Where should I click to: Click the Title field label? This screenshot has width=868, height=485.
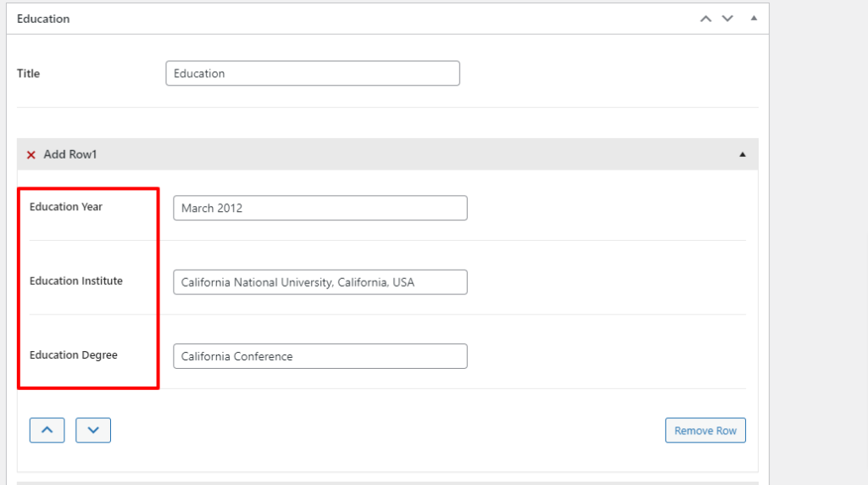[29, 74]
